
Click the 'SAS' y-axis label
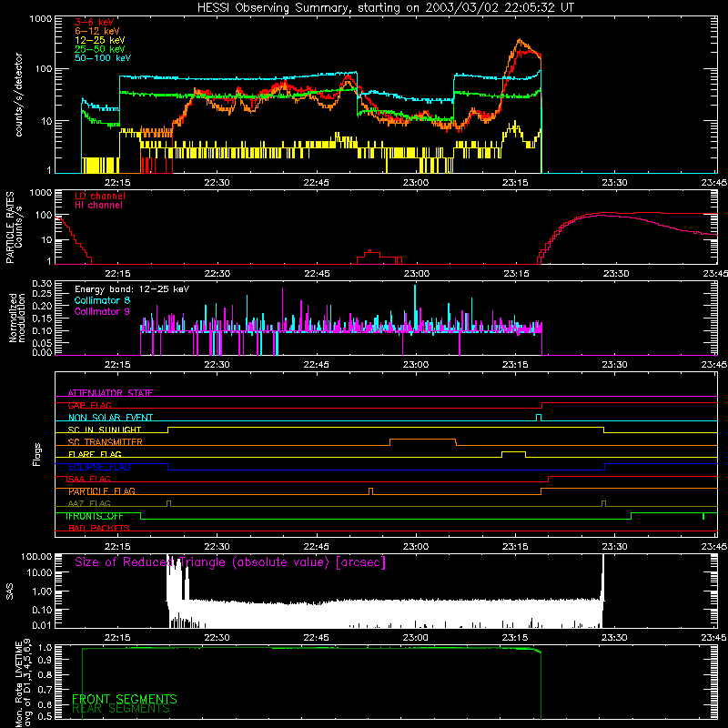pyautogui.click(x=10, y=591)
